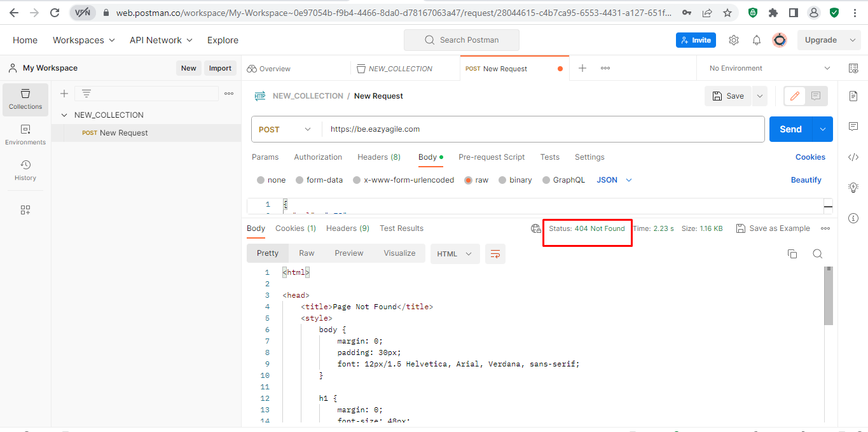Open related requests lightbulb icon
Image resolution: width=868 pixels, height=432 pixels.
pos(853,188)
